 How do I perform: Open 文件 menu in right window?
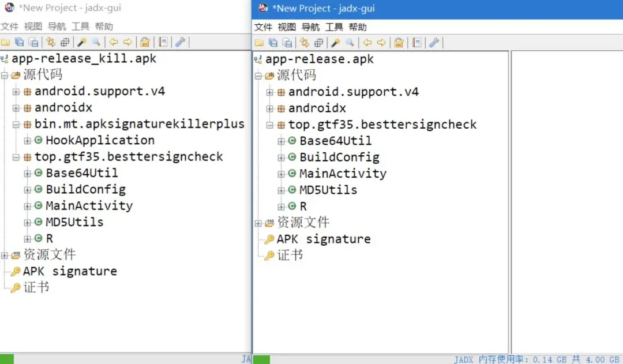click(264, 28)
